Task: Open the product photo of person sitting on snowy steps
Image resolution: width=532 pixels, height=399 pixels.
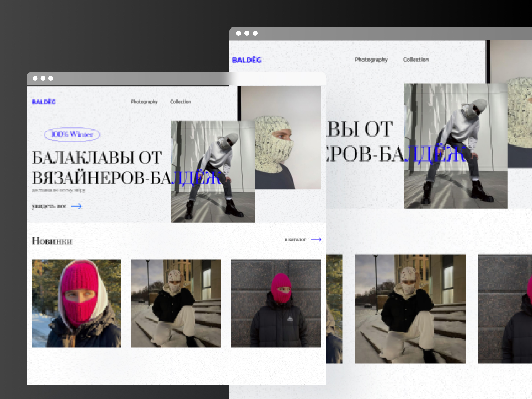Action: coord(176,303)
